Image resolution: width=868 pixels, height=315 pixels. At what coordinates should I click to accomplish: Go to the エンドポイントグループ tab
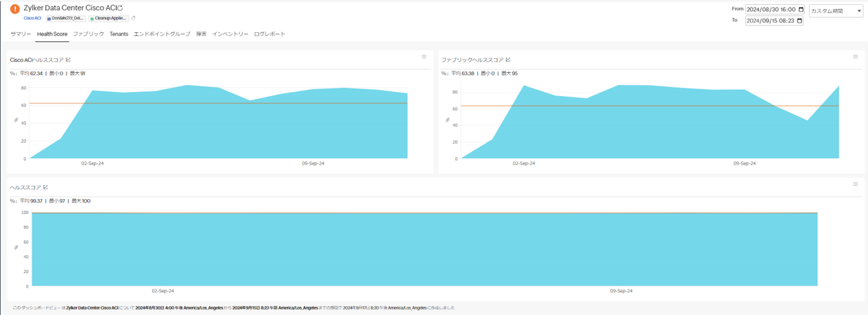point(162,34)
